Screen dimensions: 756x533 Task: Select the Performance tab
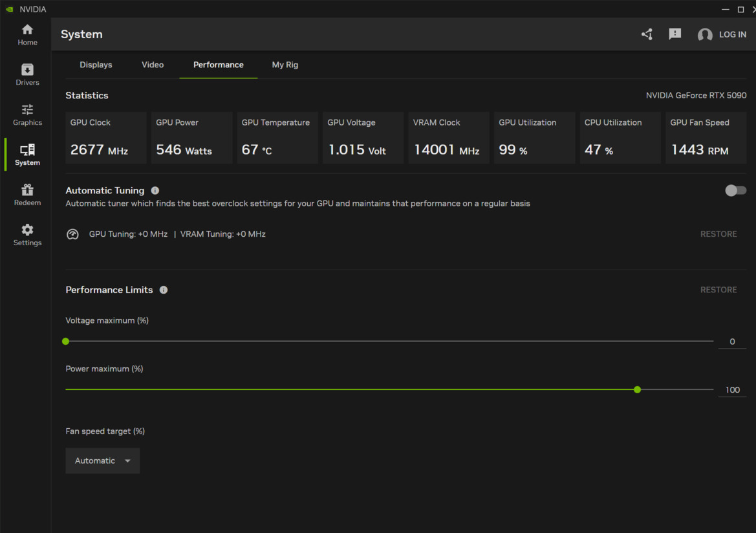point(219,65)
